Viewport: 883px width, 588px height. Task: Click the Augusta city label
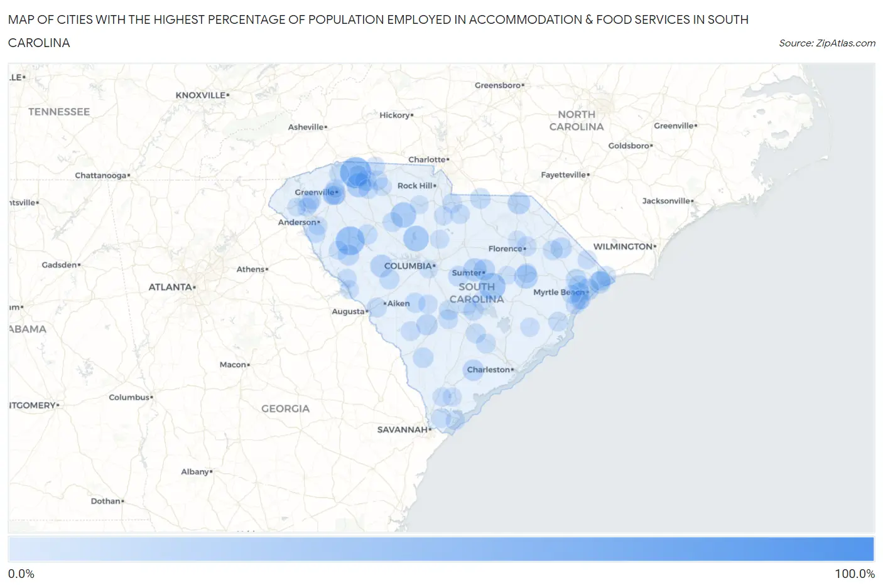pyautogui.click(x=350, y=311)
